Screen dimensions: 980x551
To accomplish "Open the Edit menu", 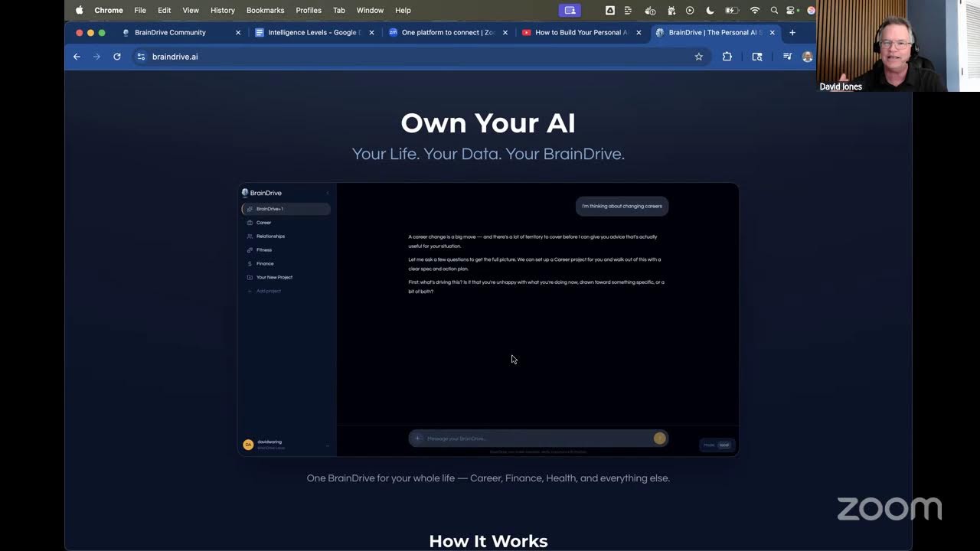I will 165,10.
